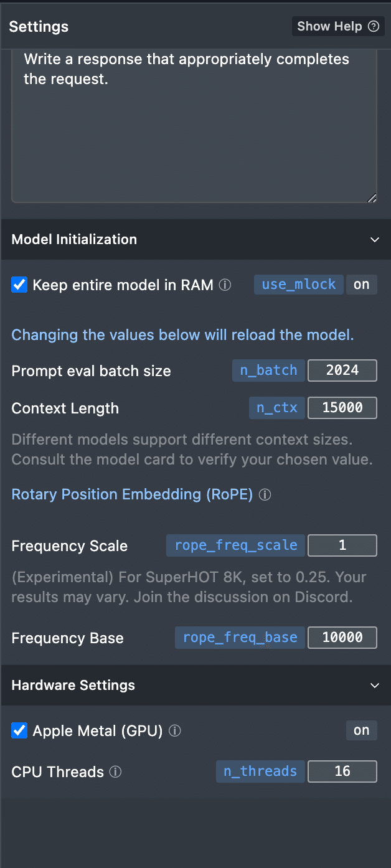Image resolution: width=391 pixels, height=868 pixels.
Task: Click the info icon next to Keep entire model in RAM
Action: 225,285
